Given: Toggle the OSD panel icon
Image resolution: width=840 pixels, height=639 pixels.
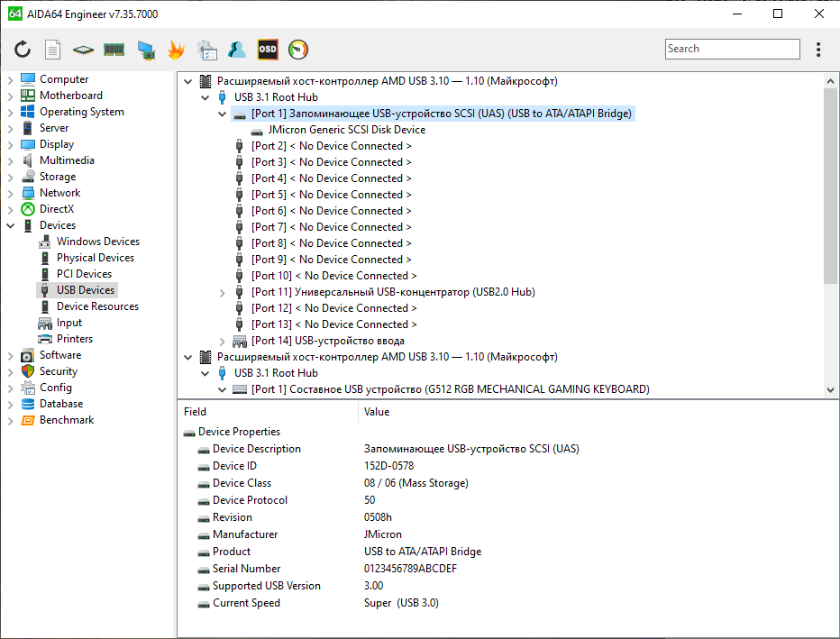Looking at the screenshot, I should pos(268,50).
